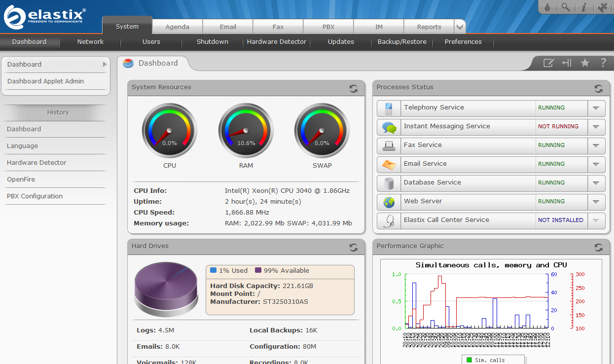Open help with the question mark icon

(x=603, y=63)
